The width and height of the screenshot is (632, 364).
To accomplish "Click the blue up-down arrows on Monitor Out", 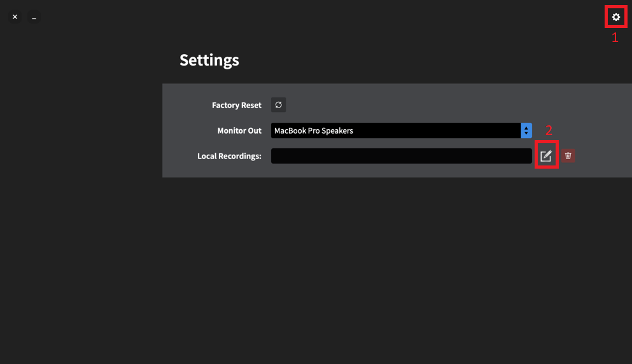I will [526, 130].
